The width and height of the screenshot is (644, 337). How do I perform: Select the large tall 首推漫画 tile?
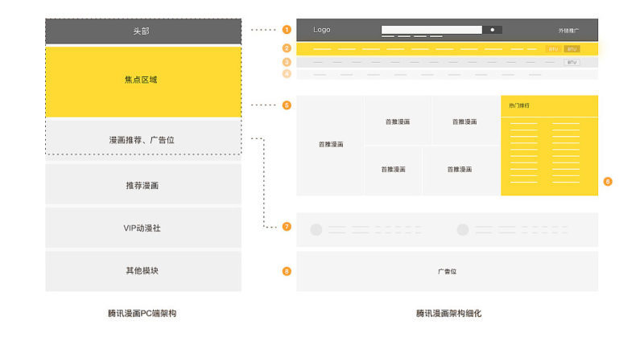pyautogui.click(x=330, y=146)
